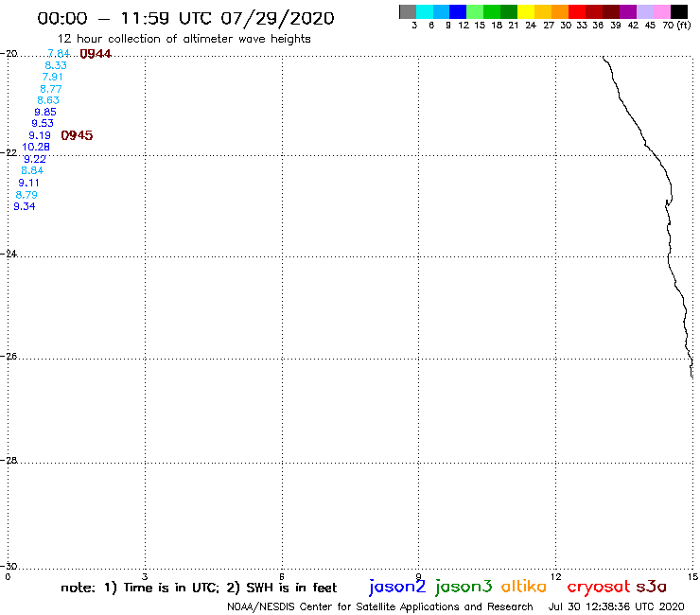Click the red cryosat label
The width and height of the screenshot is (700, 615).
point(599,588)
